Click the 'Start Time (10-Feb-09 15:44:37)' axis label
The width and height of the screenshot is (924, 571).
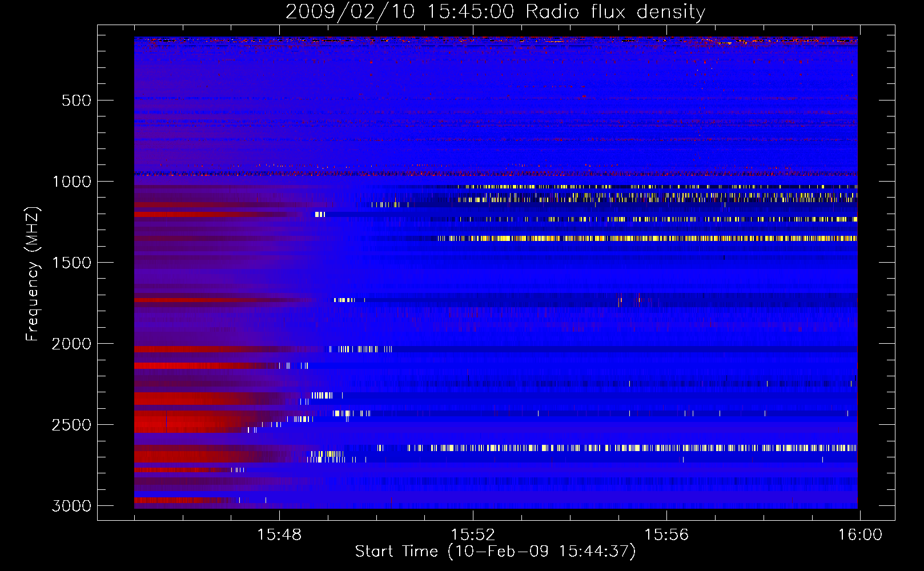(x=495, y=552)
